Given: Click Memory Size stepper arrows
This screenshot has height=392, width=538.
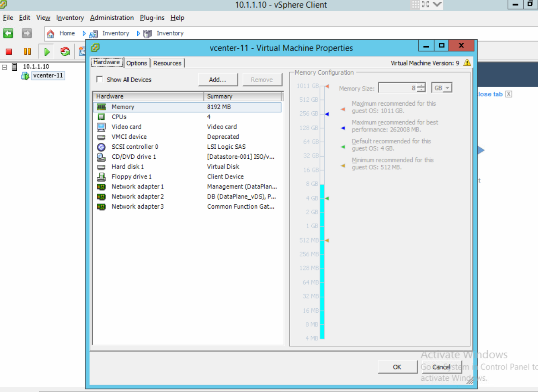Looking at the screenshot, I should pyautogui.click(x=421, y=88).
